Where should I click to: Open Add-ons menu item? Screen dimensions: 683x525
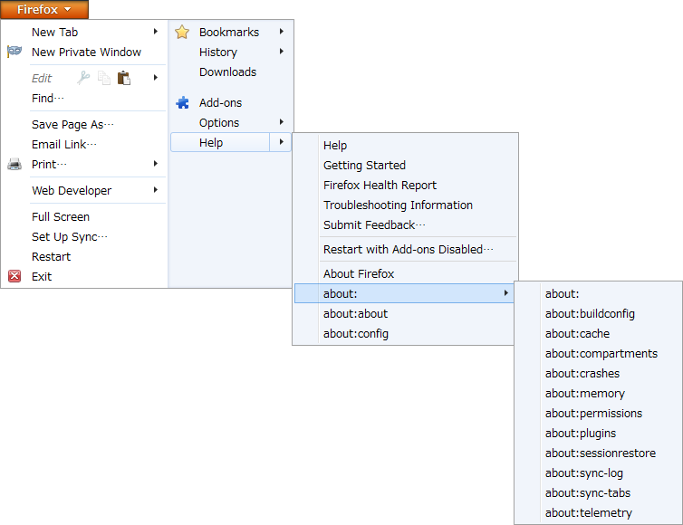coord(220,103)
